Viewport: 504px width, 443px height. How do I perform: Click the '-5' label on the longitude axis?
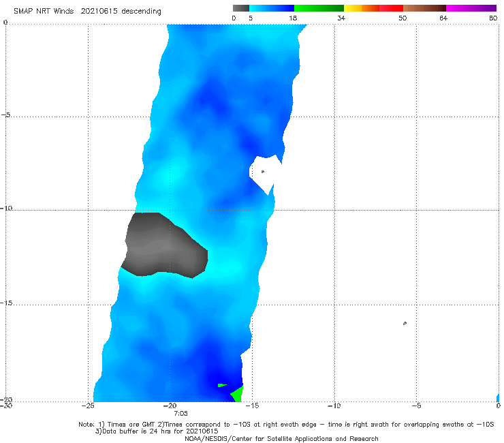[x=416, y=406]
